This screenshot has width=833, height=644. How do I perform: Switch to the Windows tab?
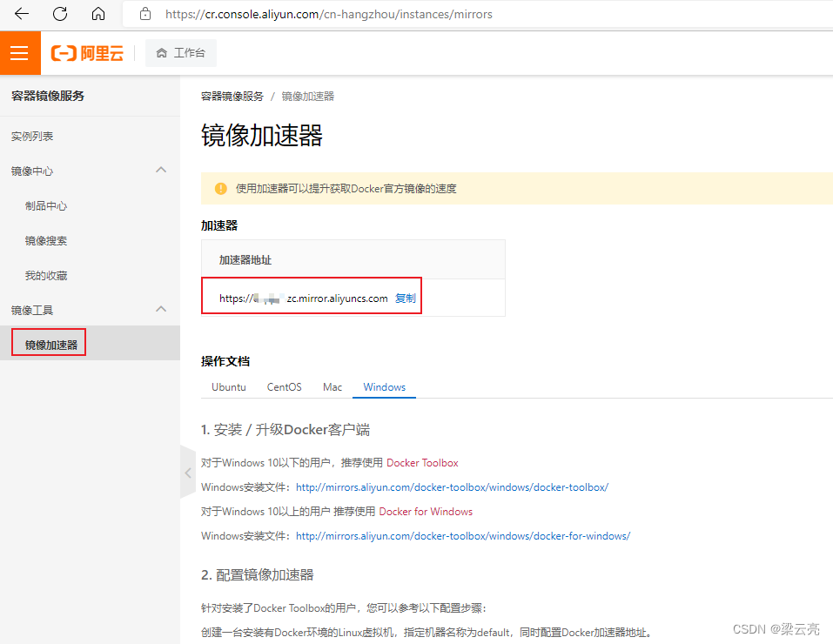(384, 386)
